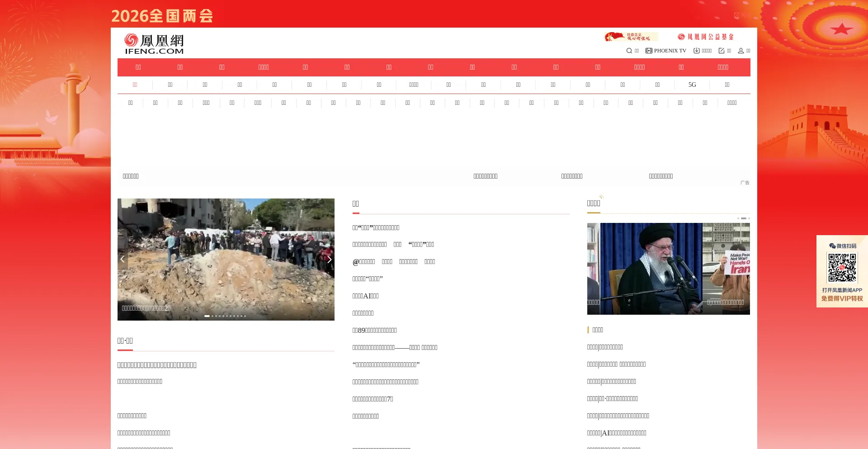The width and height of the screenshot is (868, 449).
Task: Advance the main slideshow with right arrow
Action: [330, 259]
